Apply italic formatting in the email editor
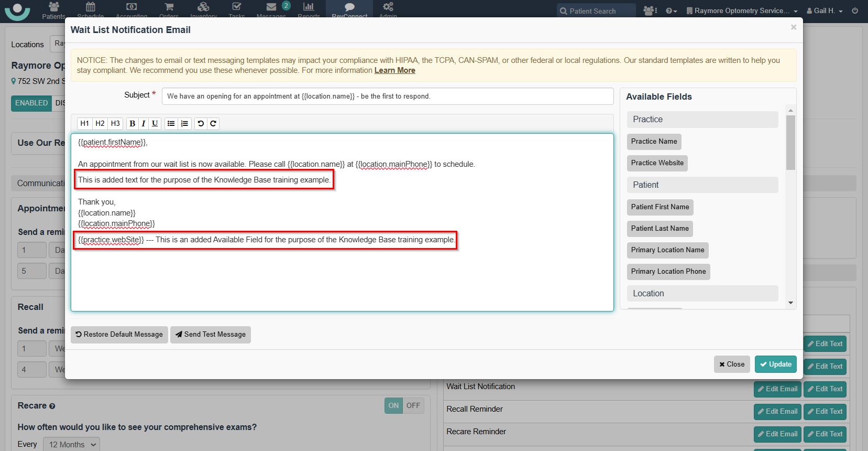 [x=144, y=124]
